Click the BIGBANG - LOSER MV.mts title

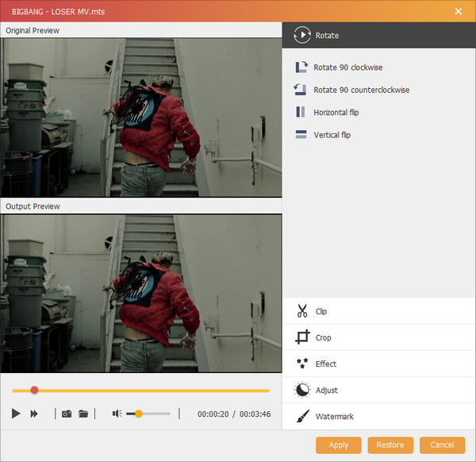point(58,12)
